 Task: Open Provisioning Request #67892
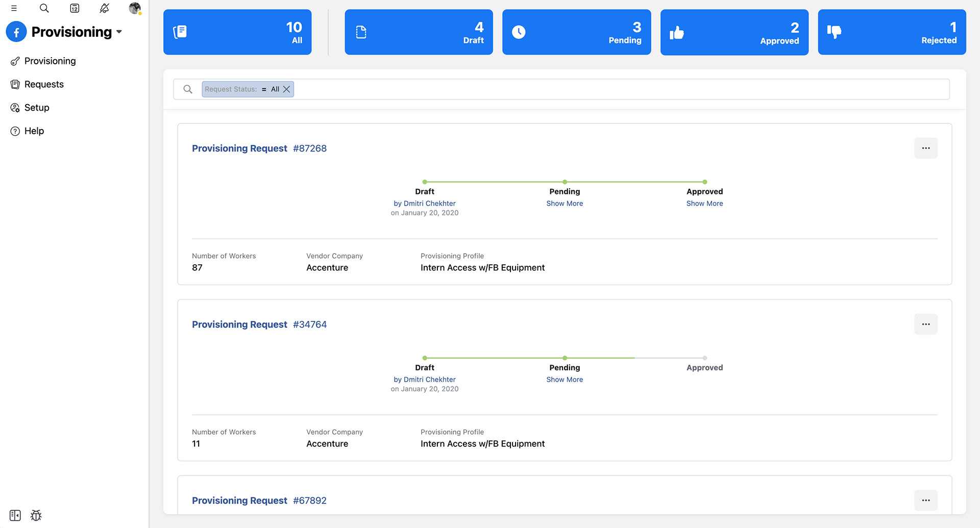pyautogui.click(x=259, y=501)
